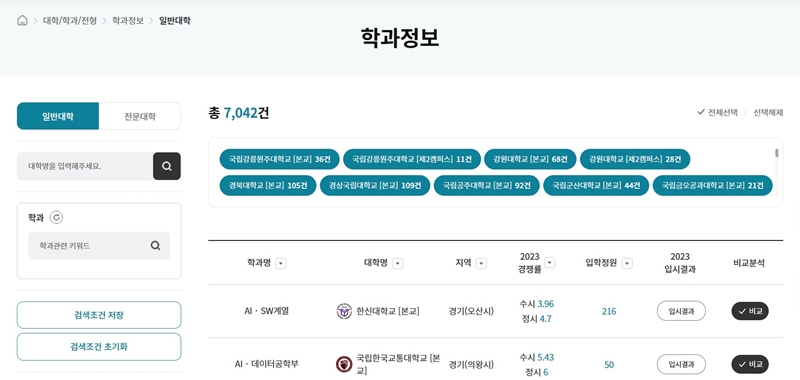
Task: Toggle the 국립공주대학교 [본교] 92건 chip
Action: click(487, 186)
